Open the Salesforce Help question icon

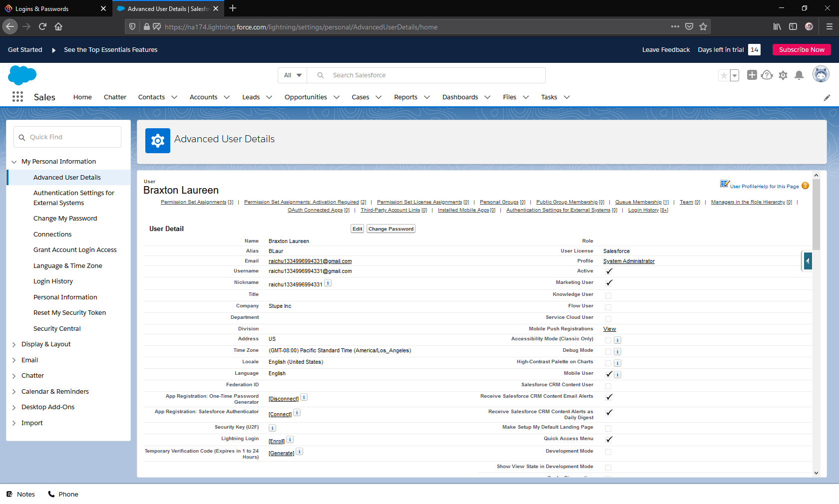[767, 75]
